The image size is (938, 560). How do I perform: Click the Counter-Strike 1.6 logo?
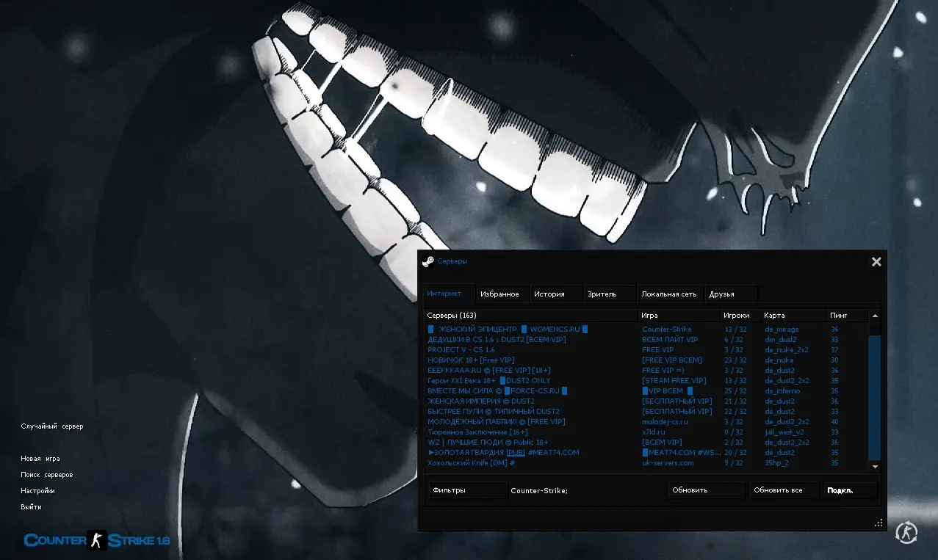pyautogui.click(x=97, y=541)
